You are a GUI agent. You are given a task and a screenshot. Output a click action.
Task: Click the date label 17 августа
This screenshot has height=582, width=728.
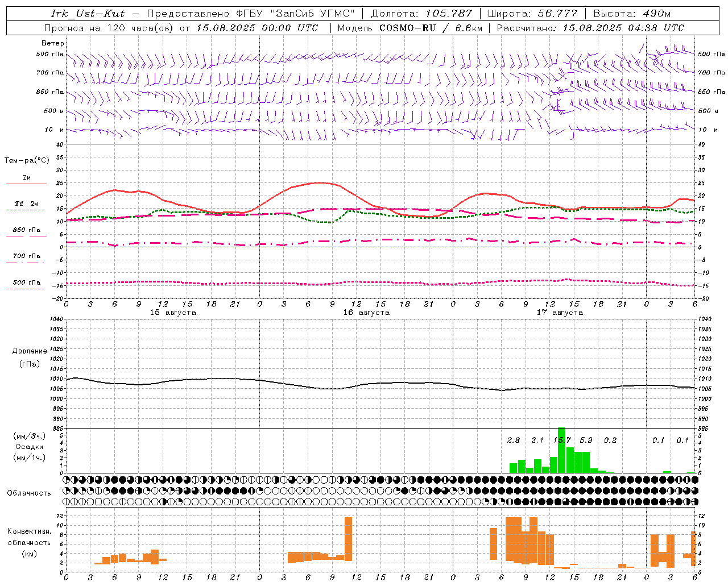[560, 313]
